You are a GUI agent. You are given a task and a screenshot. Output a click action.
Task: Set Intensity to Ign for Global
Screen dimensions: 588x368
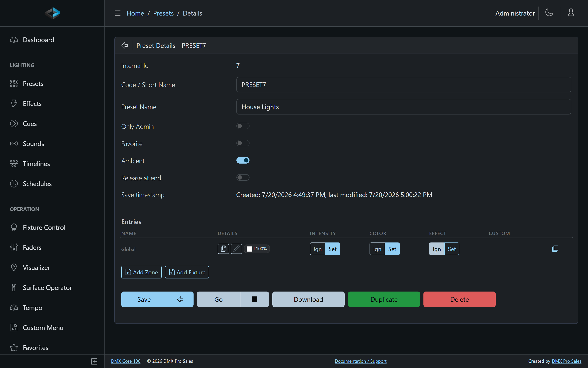317,249
